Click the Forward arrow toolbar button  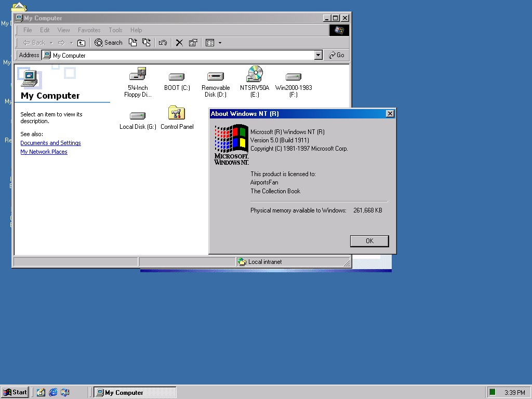click(61, 43)
